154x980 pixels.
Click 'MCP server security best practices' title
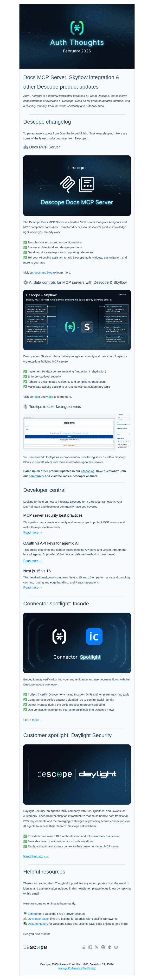(x=53, y=515)
